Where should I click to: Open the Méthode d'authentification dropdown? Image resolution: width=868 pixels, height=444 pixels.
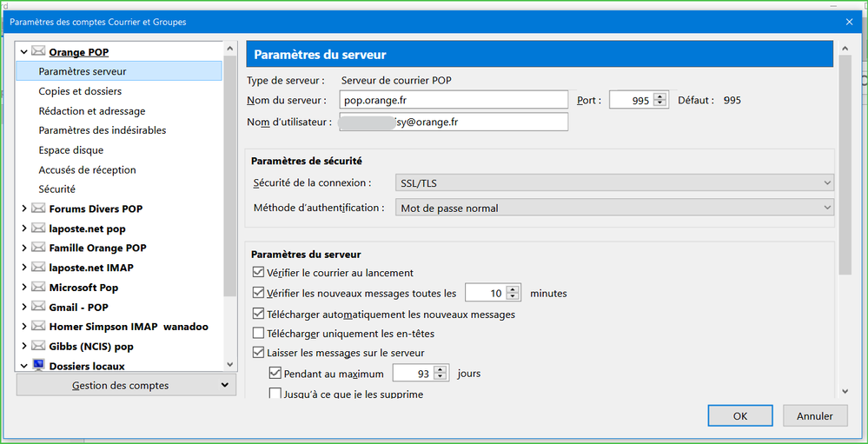613,208
